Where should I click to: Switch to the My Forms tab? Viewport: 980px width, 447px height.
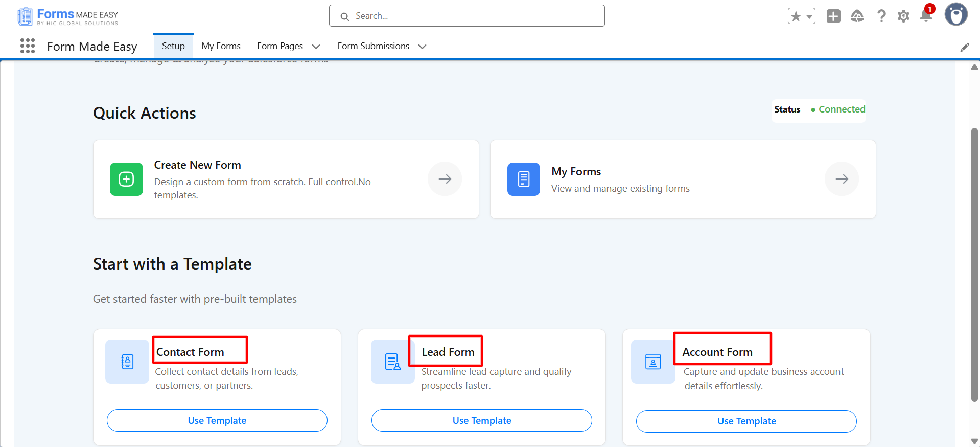[221, 46]
